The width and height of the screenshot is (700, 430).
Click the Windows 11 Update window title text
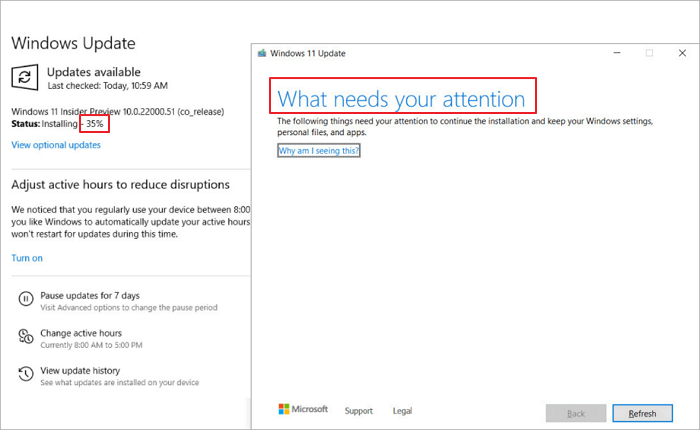pos(308,53)
